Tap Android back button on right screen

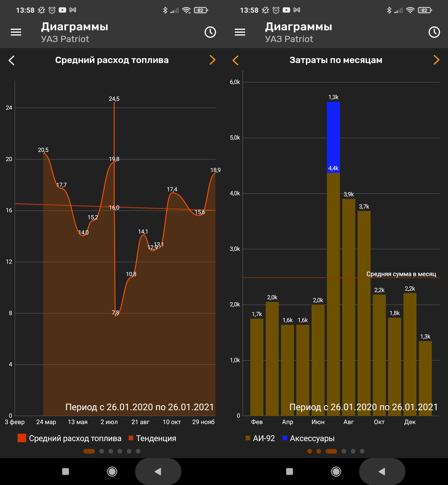point(382,471)
